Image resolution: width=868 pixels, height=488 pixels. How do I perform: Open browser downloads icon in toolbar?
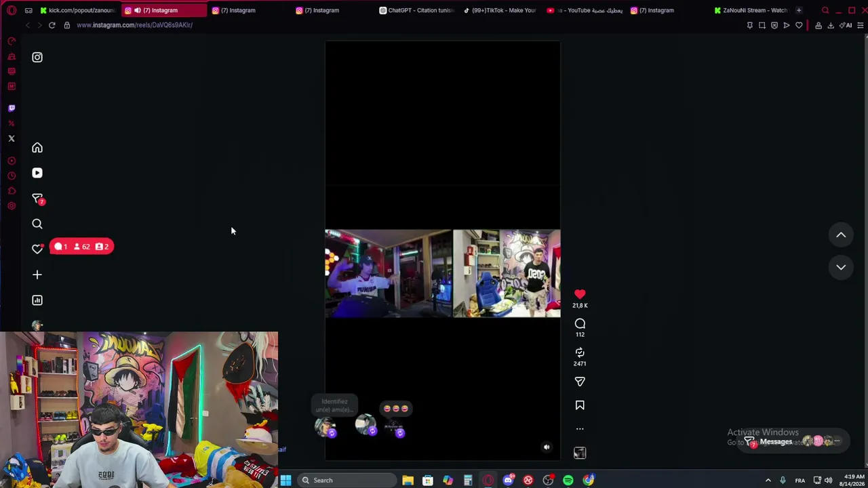831,25
